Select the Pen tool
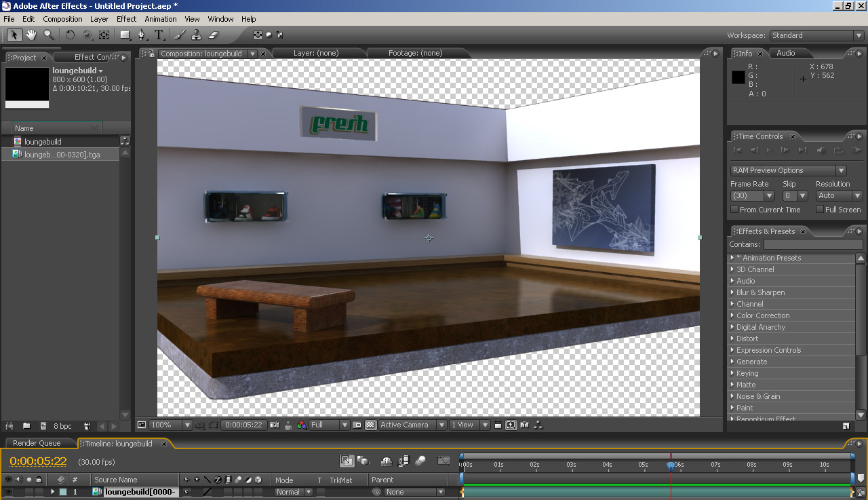Screen dimensions: 868x500 pyautogui.click(x=142, y=35)
